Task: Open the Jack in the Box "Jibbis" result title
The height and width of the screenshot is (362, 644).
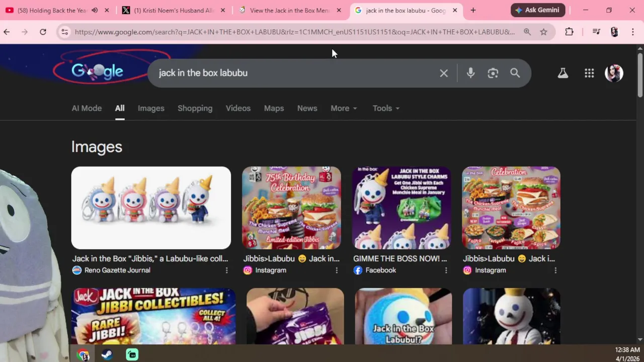Action: click(150, 258)
